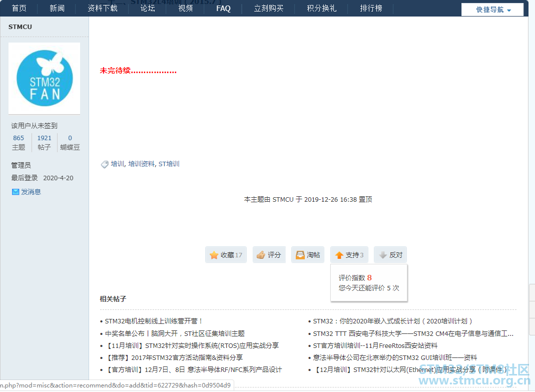535x392 pixels.
Task: Click the 相关帖子 heading
Action: click(x=113, y=299)
